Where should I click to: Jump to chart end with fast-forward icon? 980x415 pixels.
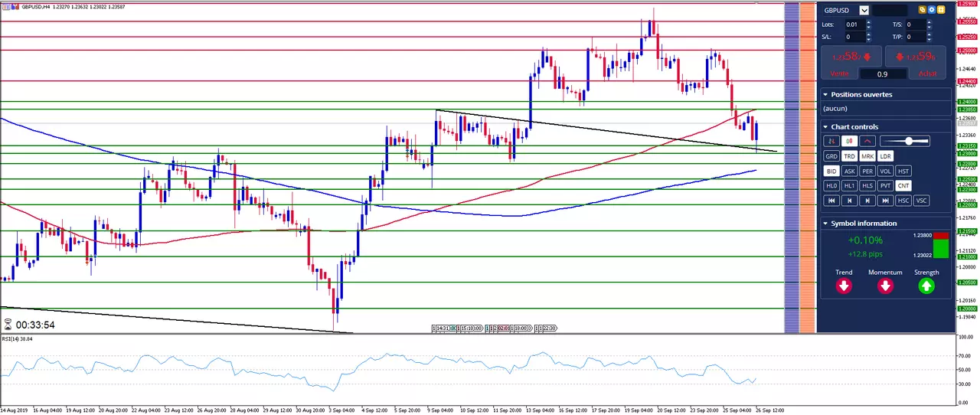point(886,201)
